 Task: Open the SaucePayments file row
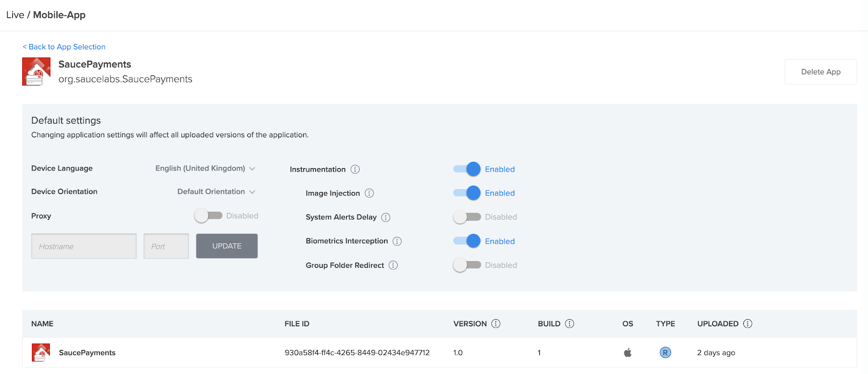(x=87, y=353)
